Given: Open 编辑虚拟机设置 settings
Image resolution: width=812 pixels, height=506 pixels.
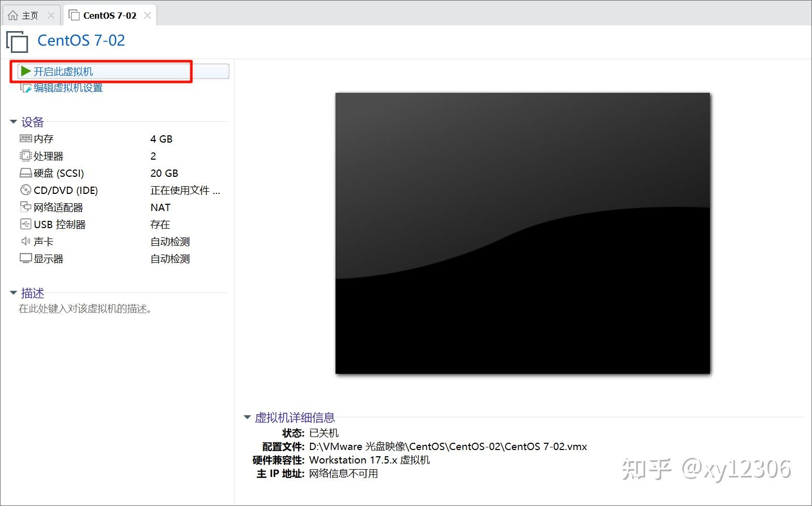Looking at the screenshot, I should [68, 88].
